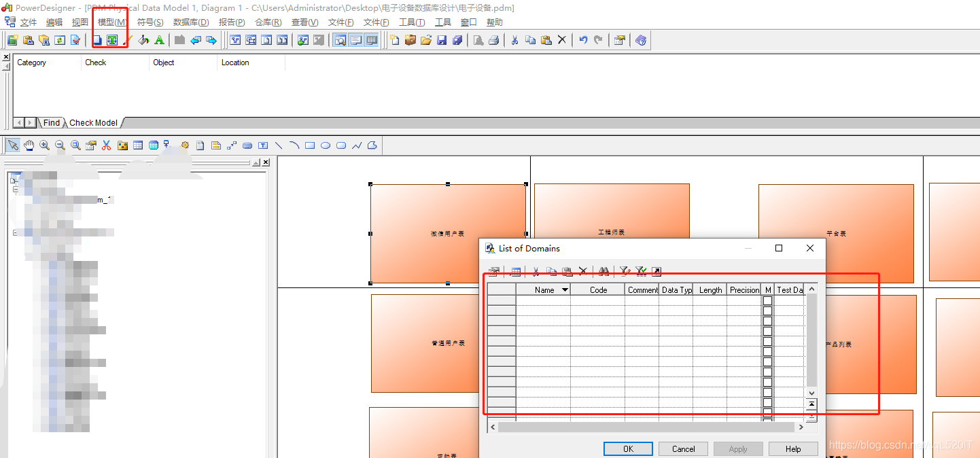Click the main toolbar Print icon
Image resolution: width=980 pixels, height=458 pixels.
(494, 40)
